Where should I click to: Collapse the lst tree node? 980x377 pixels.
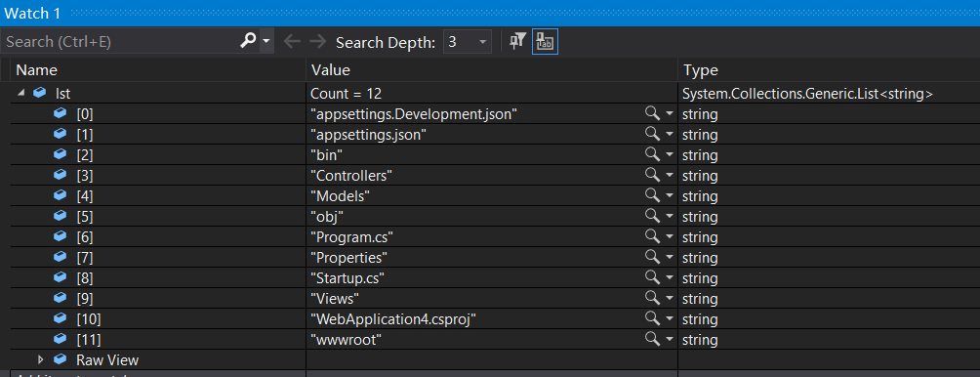point(21,93)
